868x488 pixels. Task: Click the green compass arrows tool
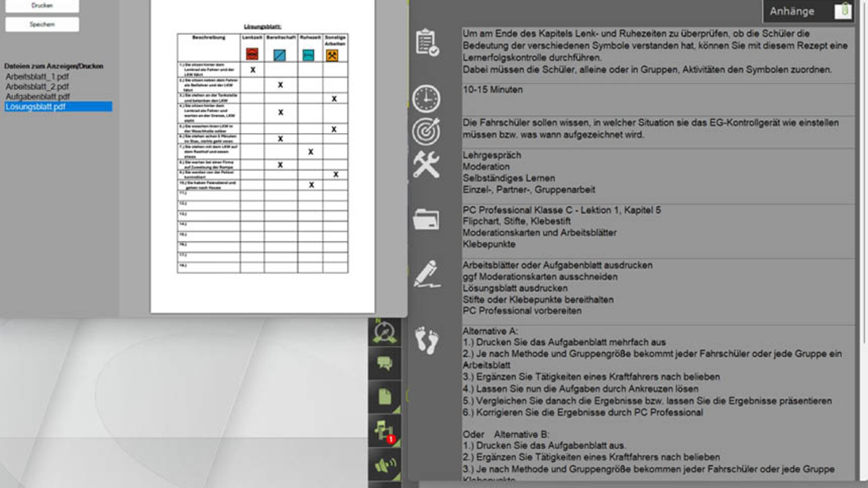tap(385, 333)
